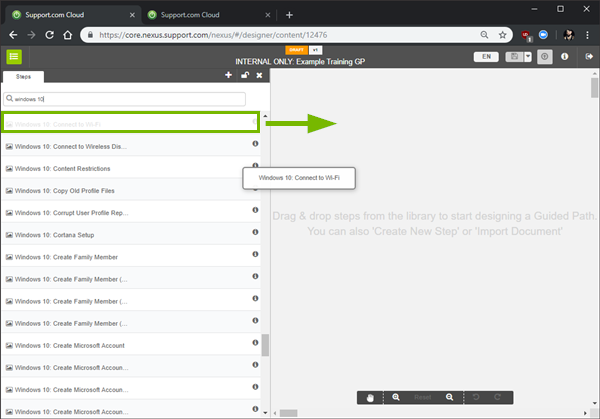Viewport: 600px width, 419px height.
Task: Open info icon for Create Microsoft Account row
Action: pos(255,342)
